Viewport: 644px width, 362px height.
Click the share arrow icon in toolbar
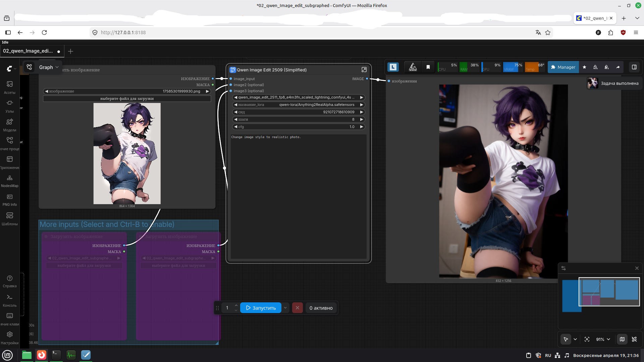(618, 67)
